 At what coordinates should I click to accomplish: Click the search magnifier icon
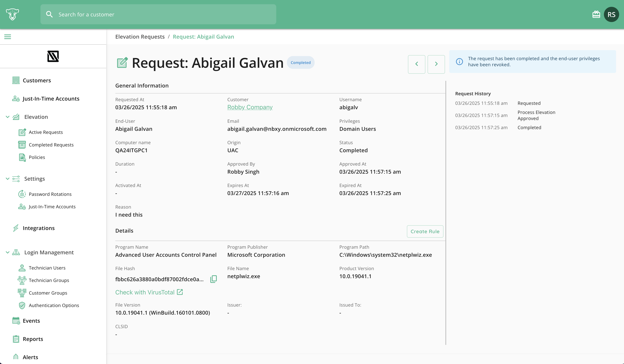[x=49, y=14]
